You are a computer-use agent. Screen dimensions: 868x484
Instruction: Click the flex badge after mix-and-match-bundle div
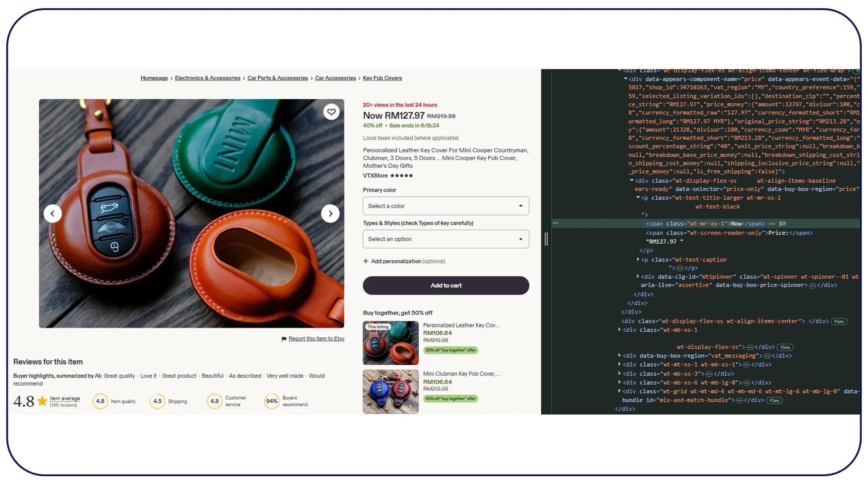[x=774, y=400]
